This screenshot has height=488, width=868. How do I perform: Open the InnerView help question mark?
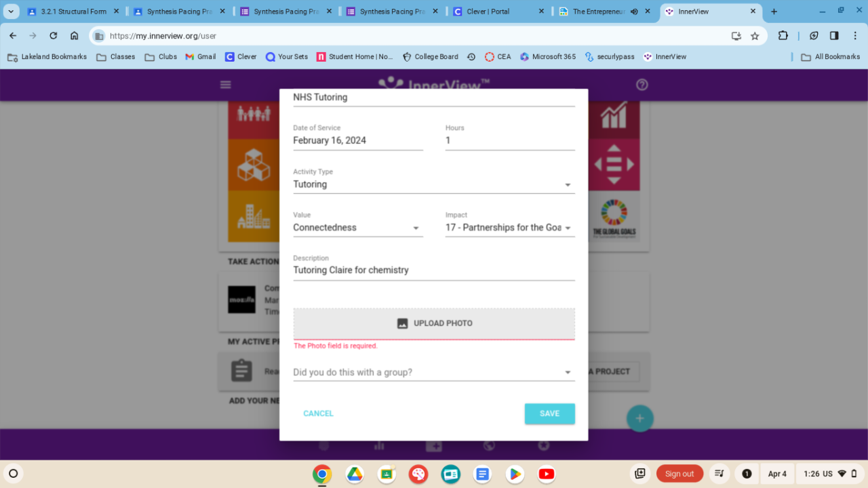[x=642, y=85]
